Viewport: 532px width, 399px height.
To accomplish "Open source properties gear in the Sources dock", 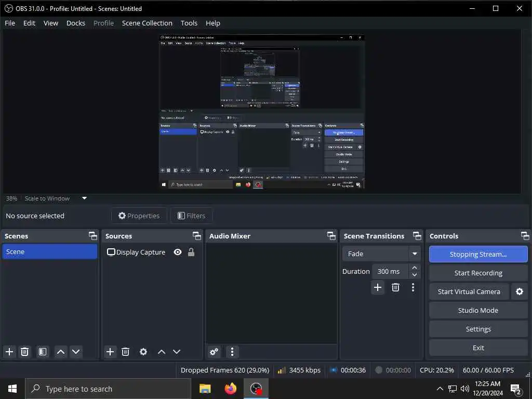I will pyautogui.click(x=143, y=352).
